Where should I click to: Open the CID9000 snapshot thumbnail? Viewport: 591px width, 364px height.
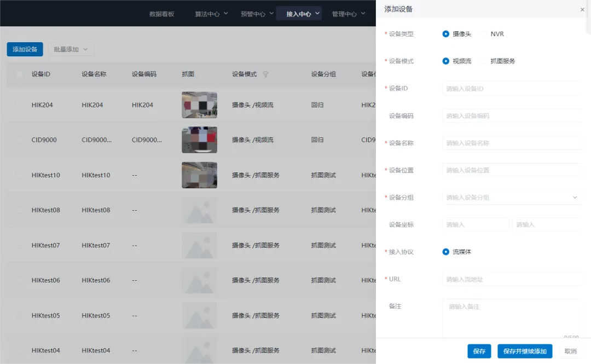pyautogui.click(x=199, y=140)
